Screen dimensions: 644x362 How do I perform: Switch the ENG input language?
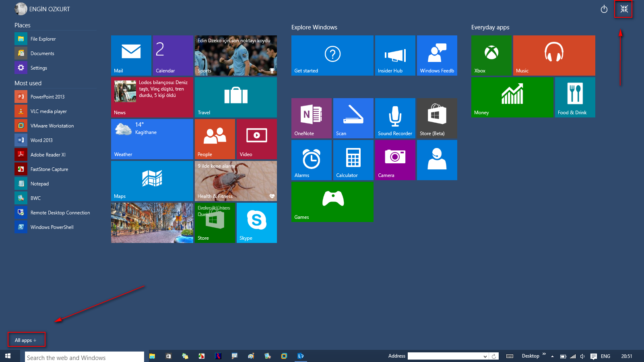coord(605,356)
